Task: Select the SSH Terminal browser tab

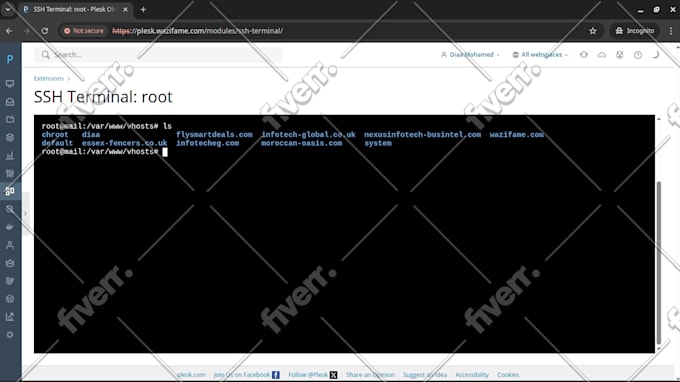Action: pyautogui.click(x=75, y=9)
